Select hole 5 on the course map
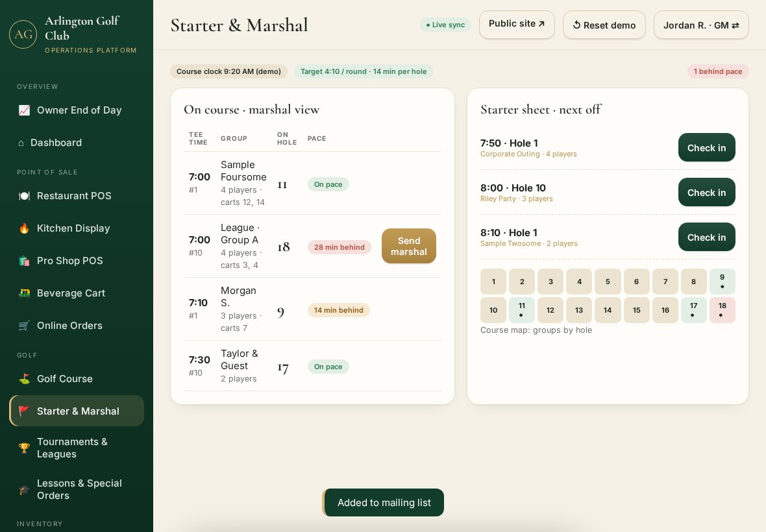Viewport: 766px width, 532px height. point(608,282)
